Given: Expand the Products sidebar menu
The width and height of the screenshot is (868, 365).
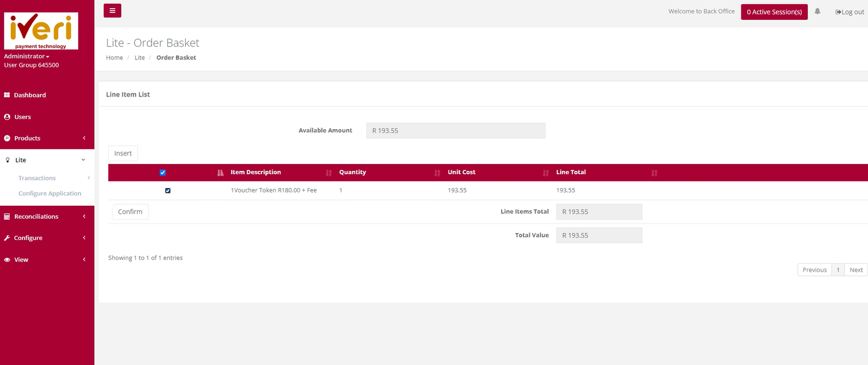Looking at the screenshot, I should click(46, 138).
